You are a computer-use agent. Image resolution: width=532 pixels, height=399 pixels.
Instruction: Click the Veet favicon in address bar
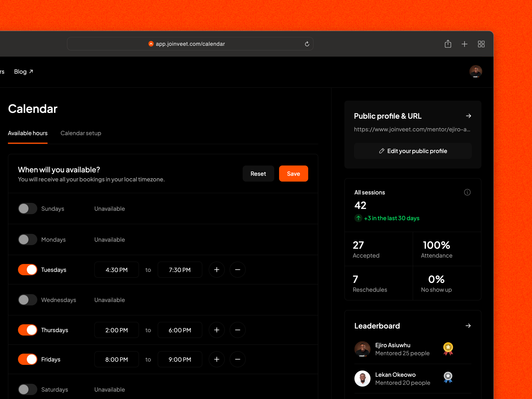tap(151, 44)
